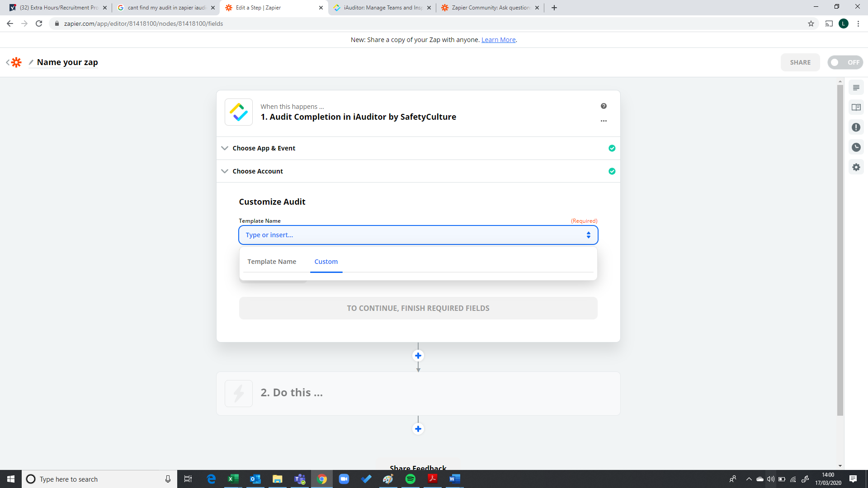This screenshot has height=488, width=868.
Task: Open the Zap settings gear sidebar icon
Action: coord(856,167)
